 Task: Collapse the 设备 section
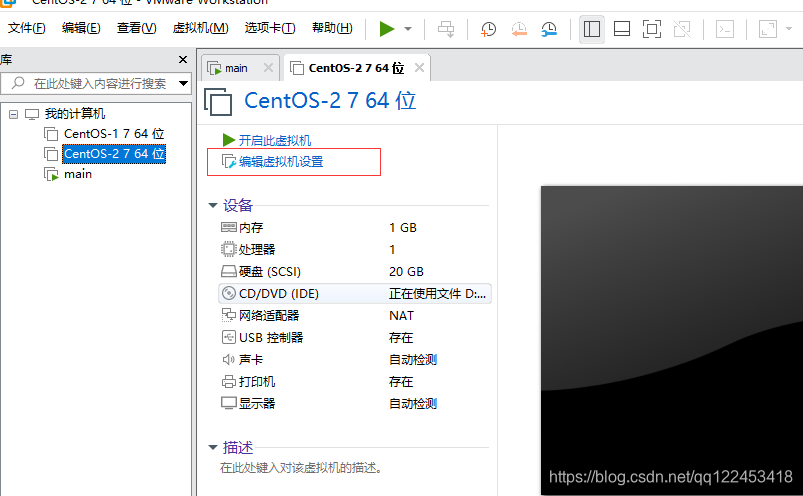213,205
